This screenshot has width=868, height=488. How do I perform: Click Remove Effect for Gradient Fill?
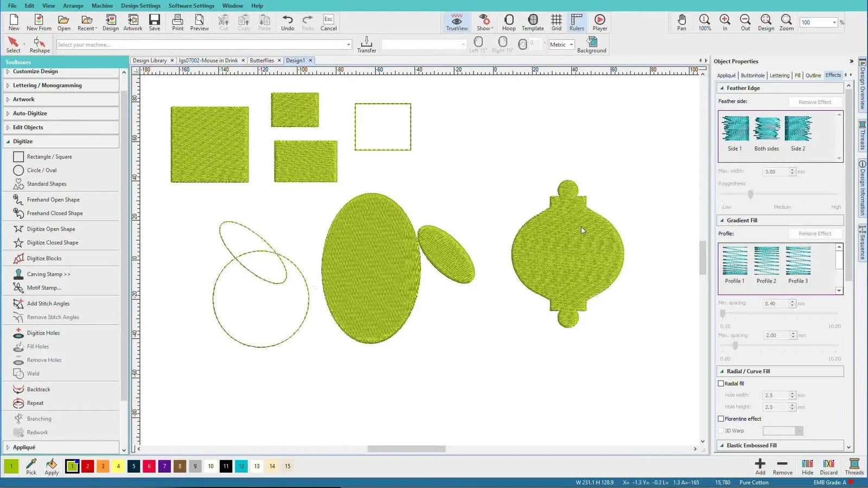[x=815, y=233]
